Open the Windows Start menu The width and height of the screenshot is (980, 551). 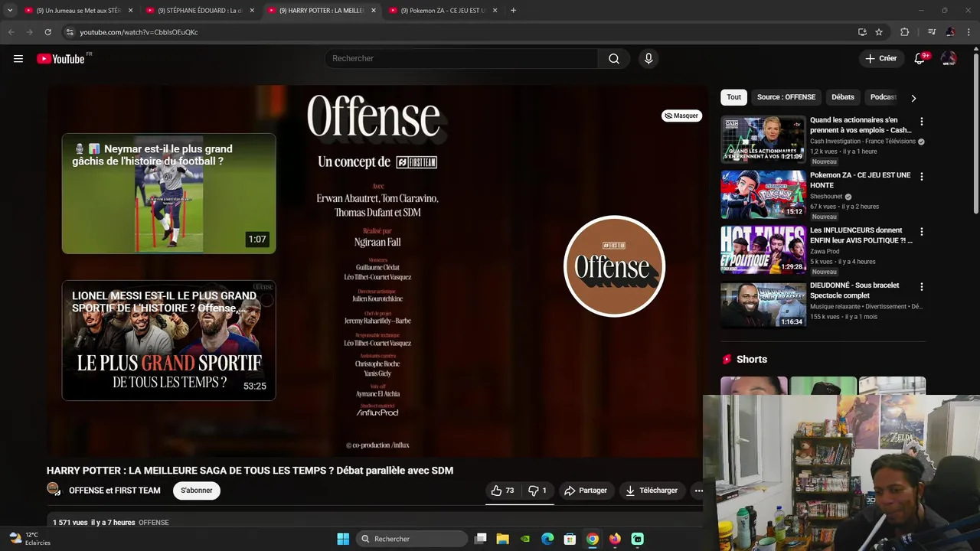point(343,539)
